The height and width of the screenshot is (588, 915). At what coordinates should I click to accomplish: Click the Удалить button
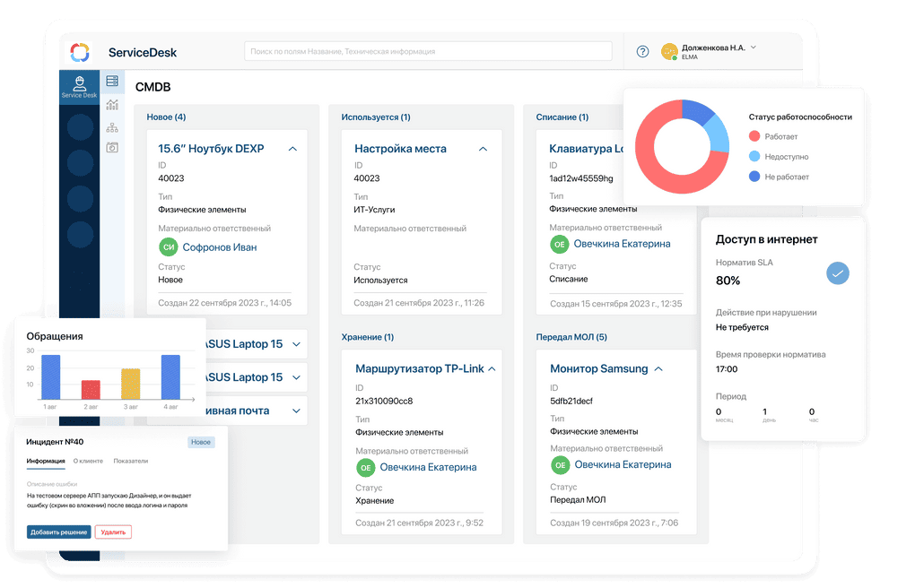(113, 532)
